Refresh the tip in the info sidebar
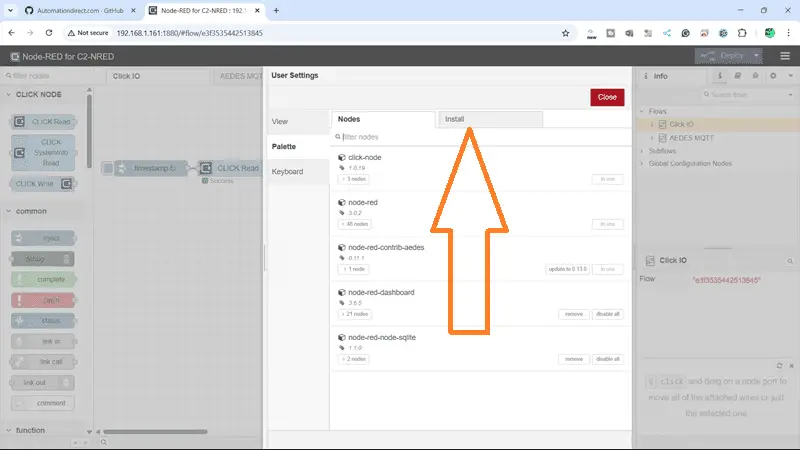Screen dimensions: 800x450 pyautogui.click(x=780, y=366)
